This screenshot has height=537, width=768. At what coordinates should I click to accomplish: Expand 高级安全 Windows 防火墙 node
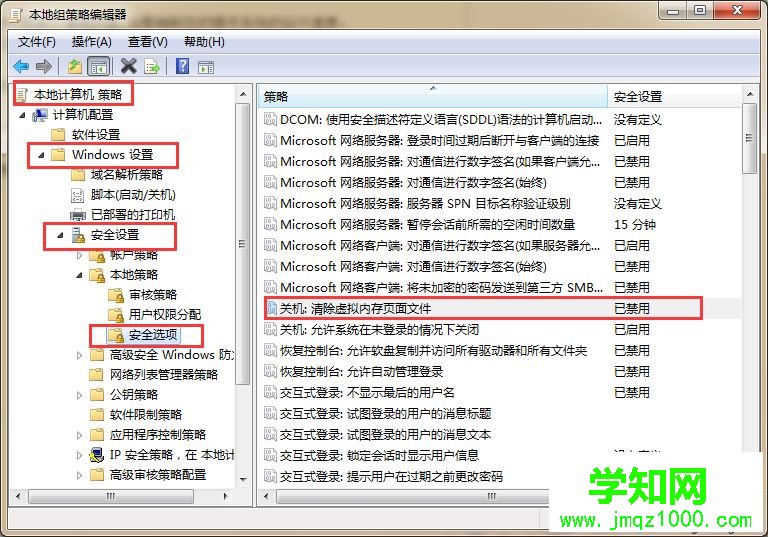[x=80, y=355]
